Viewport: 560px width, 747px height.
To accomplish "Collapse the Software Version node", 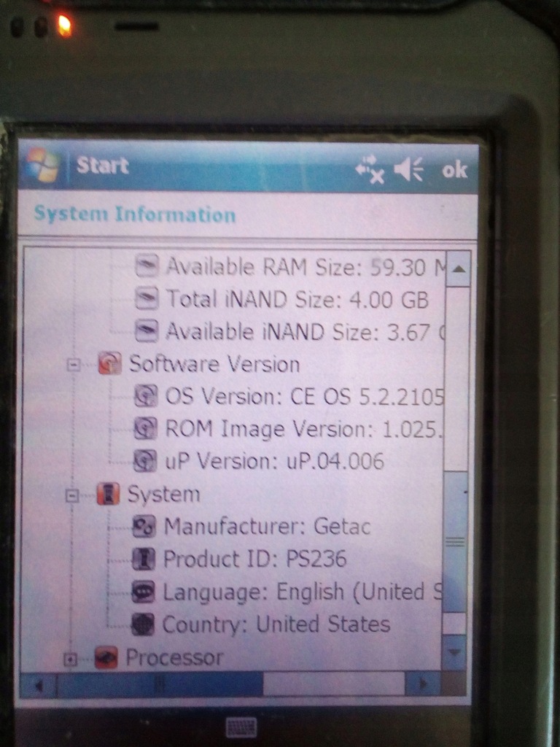I will (x=74, y=365).
